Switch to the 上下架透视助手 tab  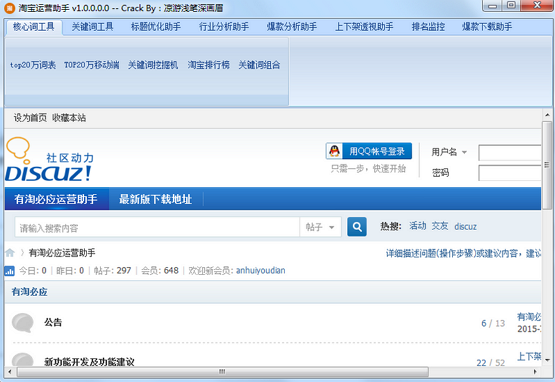[364, 27]
